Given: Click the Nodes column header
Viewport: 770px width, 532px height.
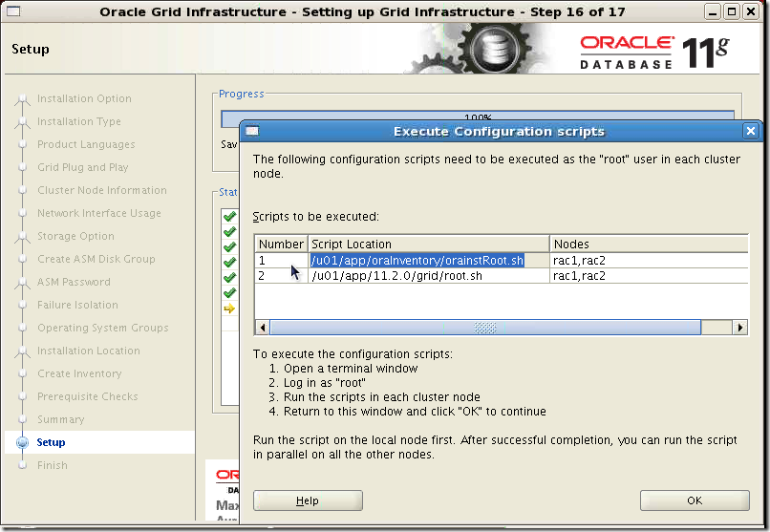Looking at the screenshot, I should pyautogui.click(x=650, y=244).
